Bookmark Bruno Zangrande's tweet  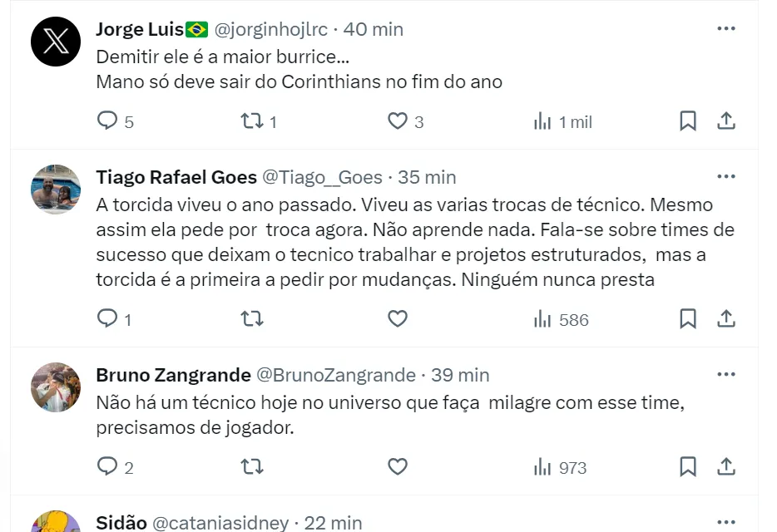pyautogui.click(x=688, y=466)
